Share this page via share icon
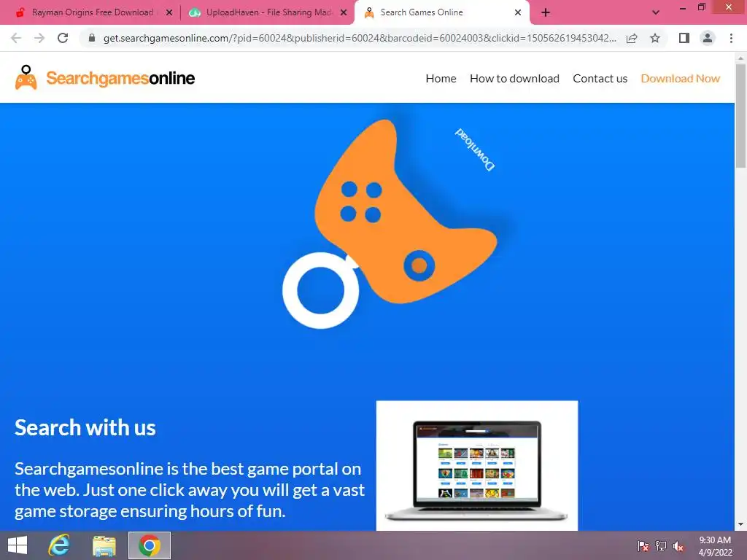747x560 pixels. click(x=632, y=38)
